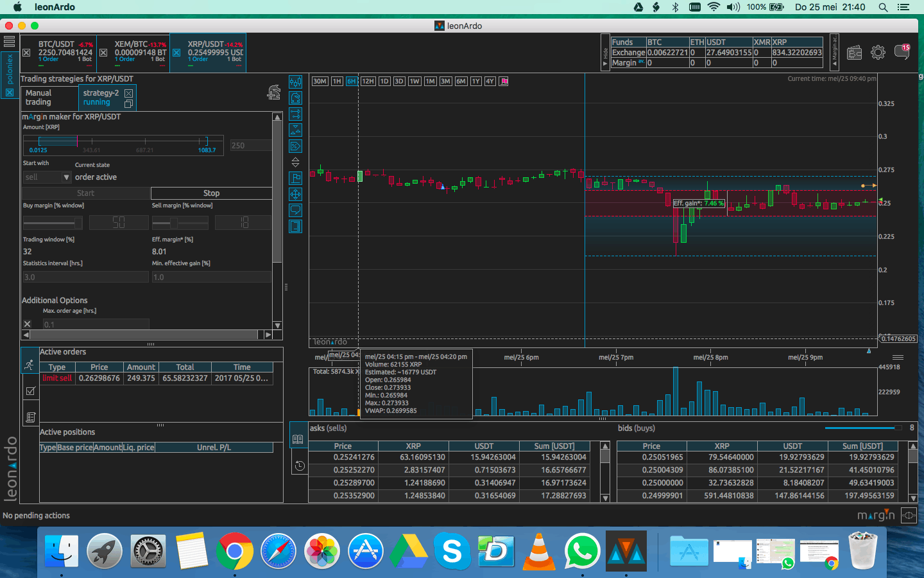Select the 4Y chart timeframe button
The image size is (924, 578).
pyautogui.click(x=490, y=82)
